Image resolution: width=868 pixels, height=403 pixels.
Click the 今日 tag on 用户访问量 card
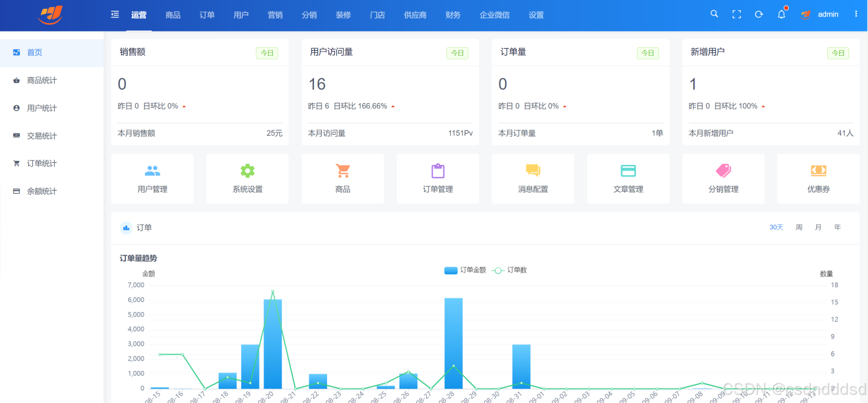coord(457,53)
